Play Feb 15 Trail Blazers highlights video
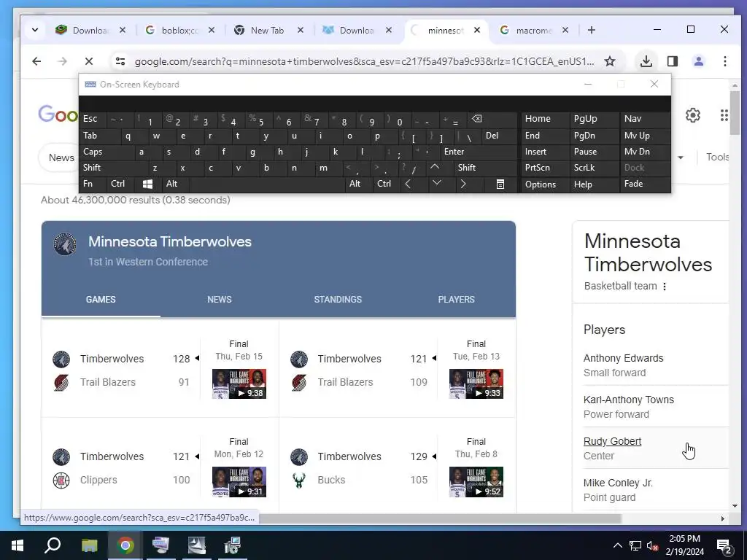Image resolution: width=747 pixels, height=560 pixels. coord(239,384)
